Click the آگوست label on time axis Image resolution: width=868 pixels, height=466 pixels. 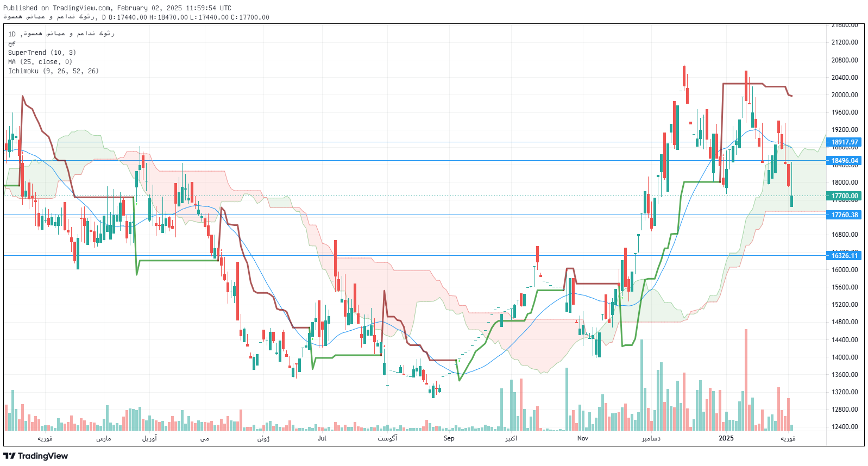[387, 438]
